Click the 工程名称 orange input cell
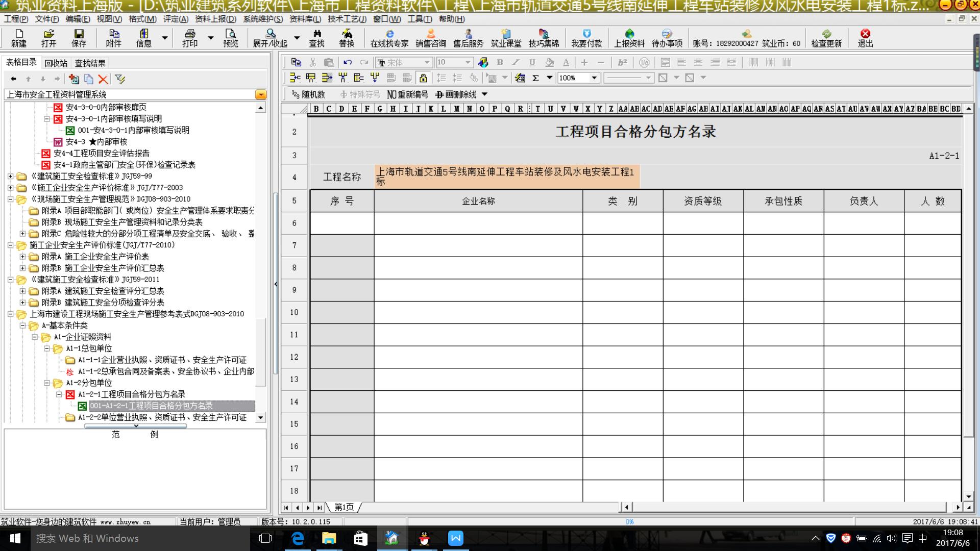 tap(506, 177)
